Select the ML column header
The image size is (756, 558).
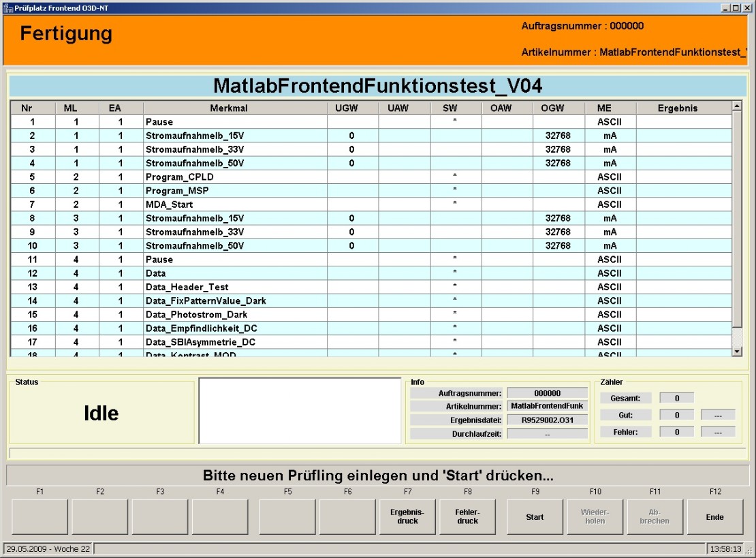(77, 108)
